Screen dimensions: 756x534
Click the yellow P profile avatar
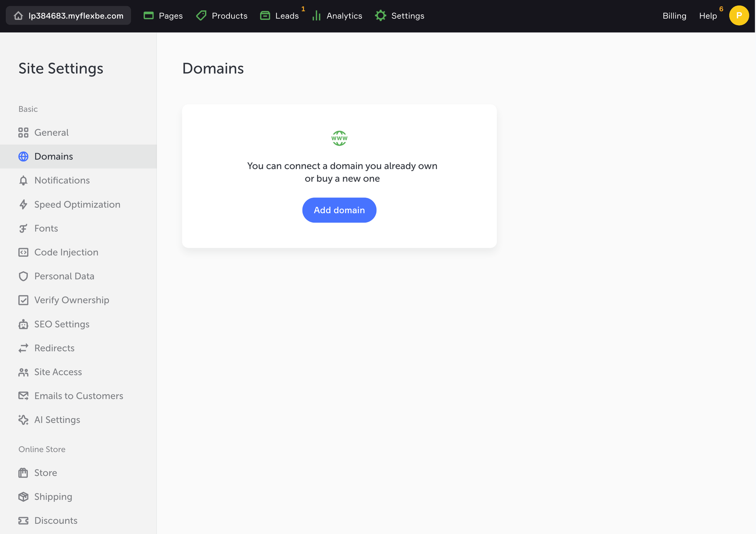click(739, 16)
